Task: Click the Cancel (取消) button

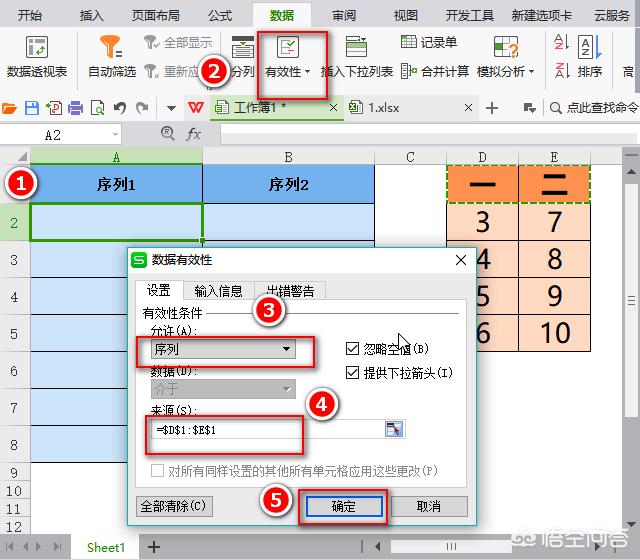Action: 429,507
